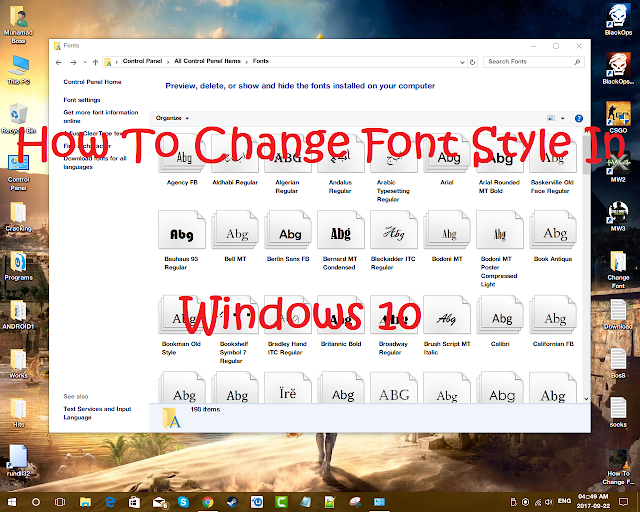Image resolution: width=640 pixels, height=512 pixels.
Task: Open the recent locations dropdown arrow
Action: coord(85,62)
